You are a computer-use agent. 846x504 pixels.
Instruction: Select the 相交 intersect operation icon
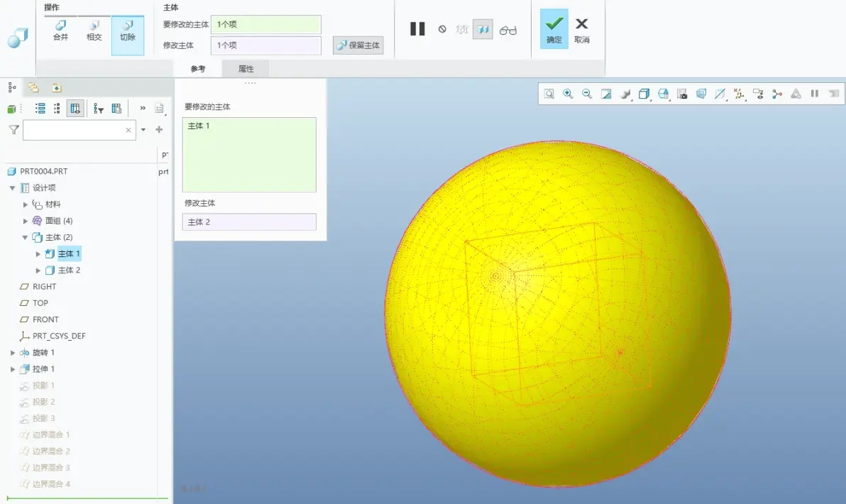[94, 31]
